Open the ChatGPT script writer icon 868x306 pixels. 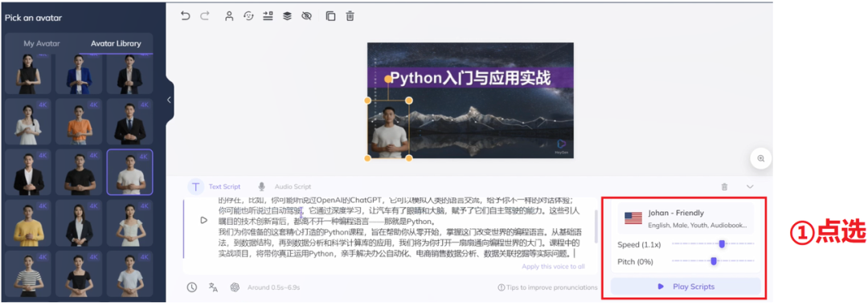coord(235,288)
